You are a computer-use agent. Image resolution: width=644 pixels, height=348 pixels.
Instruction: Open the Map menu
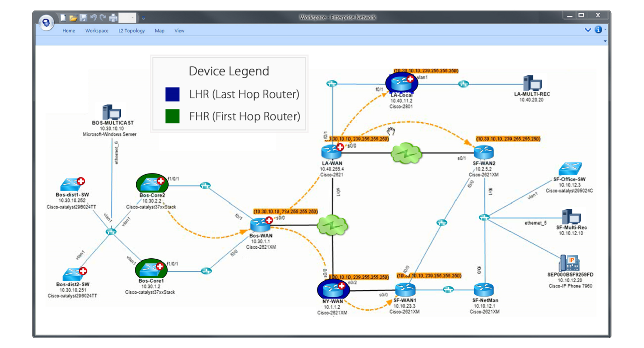point(160,31)
